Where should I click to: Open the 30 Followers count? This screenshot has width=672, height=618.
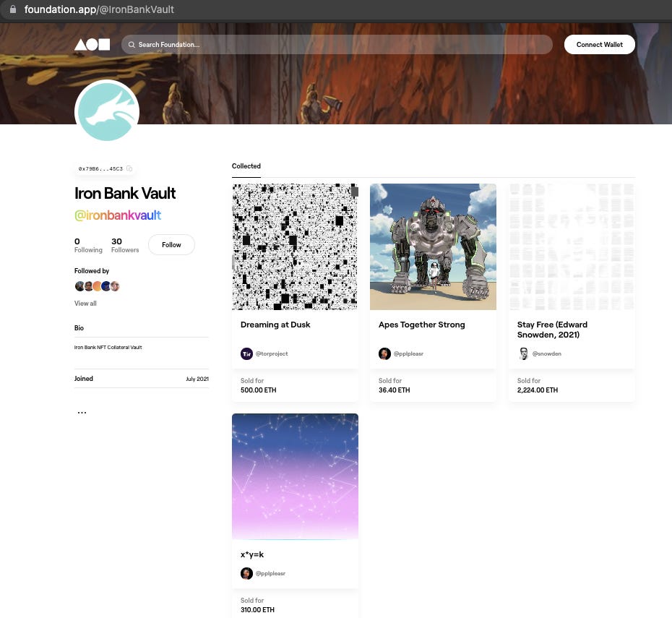(x=125, y=245)
